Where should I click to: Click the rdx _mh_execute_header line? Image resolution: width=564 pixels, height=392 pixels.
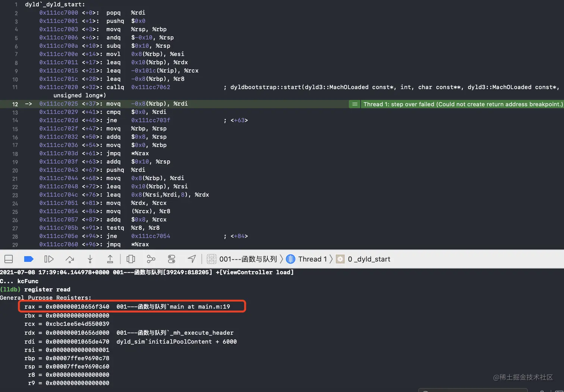pos(129,333)
